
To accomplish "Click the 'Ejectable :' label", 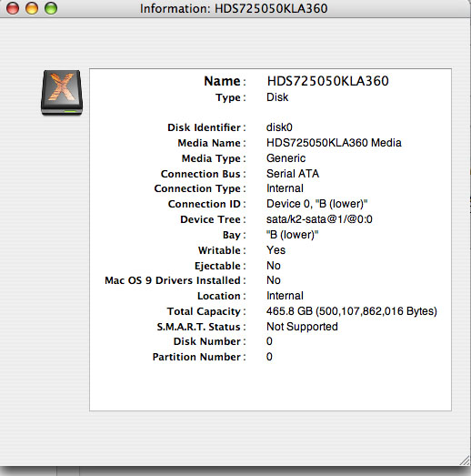I will point(220,266).
